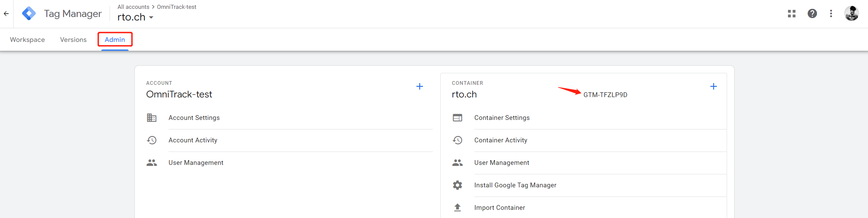868x218 pixels.
Task: Open the All accounts breadcrumb link
Action: click(133, 7)
